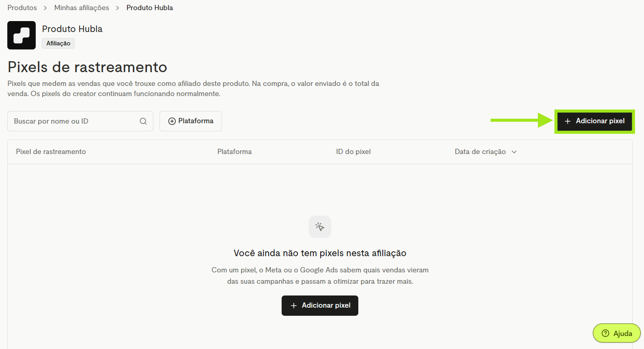Focus the Buscar por nome ou ID field
Screen dimensions: 644x349
pyautogui.click(x=80, y=121)
